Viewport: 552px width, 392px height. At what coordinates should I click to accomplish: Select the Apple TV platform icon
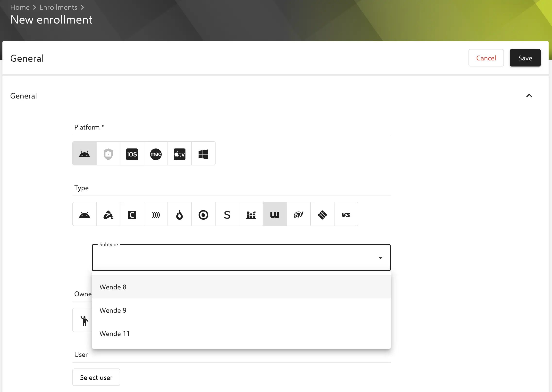point(180,154)
